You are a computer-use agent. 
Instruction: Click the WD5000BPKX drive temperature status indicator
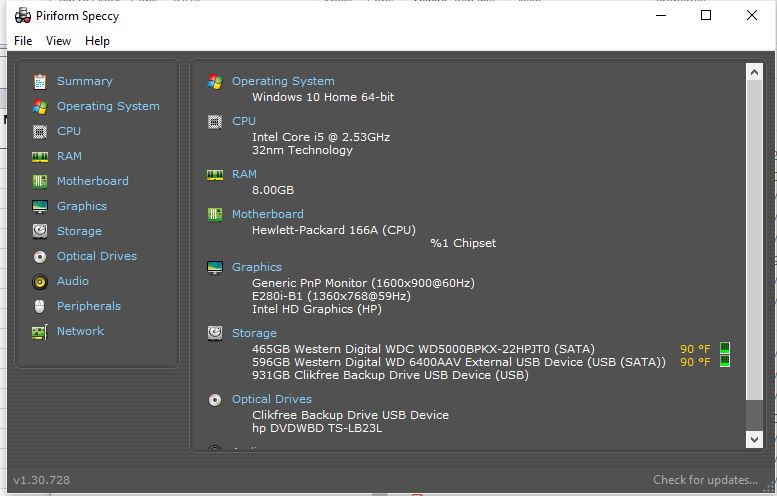click(724, 348)
